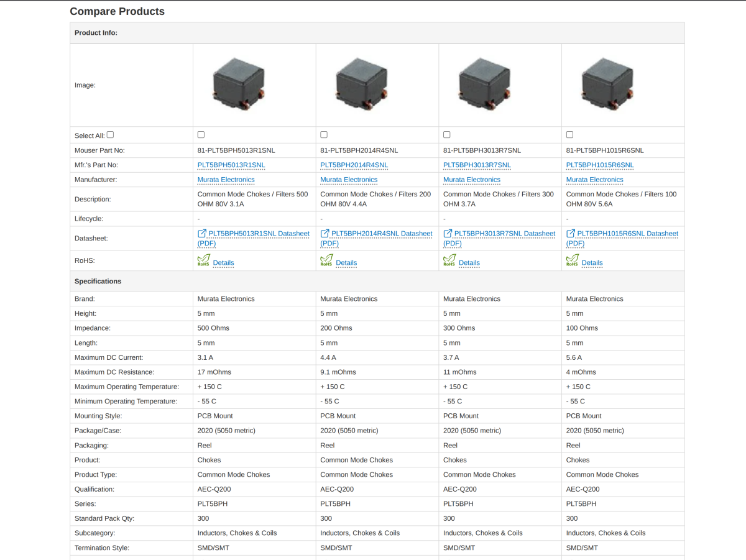Click the "5.6 A" maximum DC current value

(x=575, y=357)
